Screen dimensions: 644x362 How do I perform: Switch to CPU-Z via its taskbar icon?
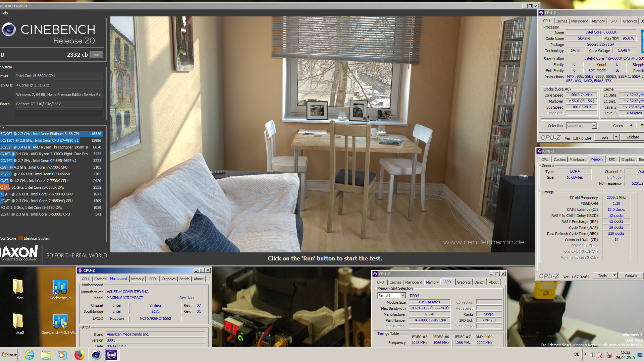point(112,355)
